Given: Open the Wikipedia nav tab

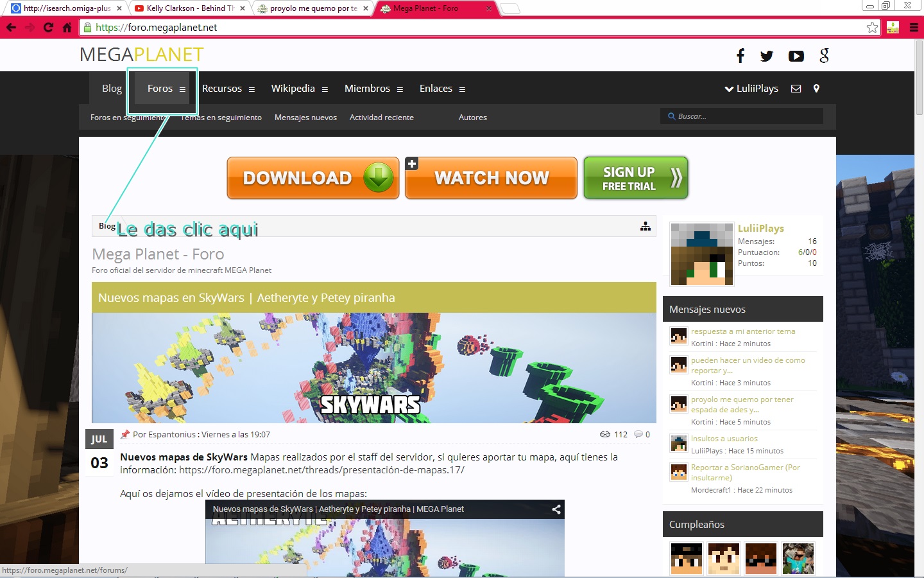Looking at the screenshot, I should [293, 89].
